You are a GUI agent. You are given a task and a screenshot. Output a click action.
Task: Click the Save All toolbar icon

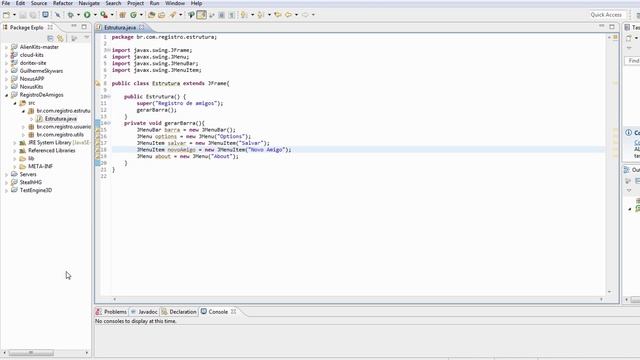(33, 15)
